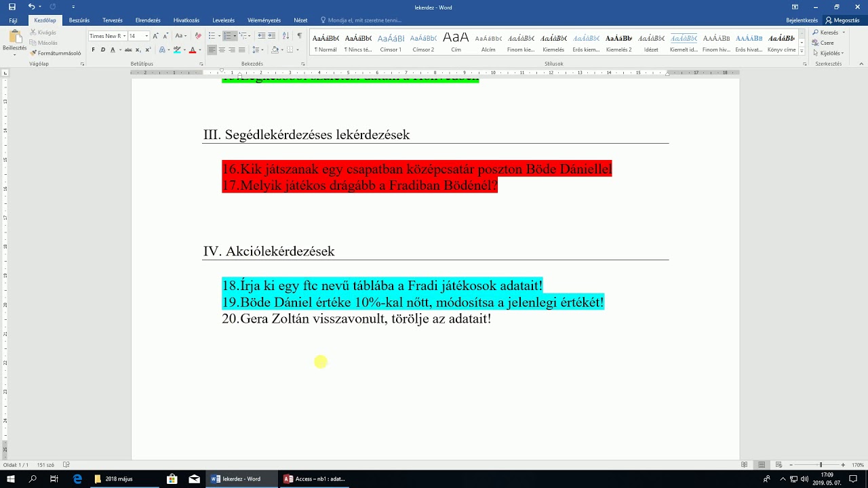Click the 'Mondja el, mit szeretne tenni' search box
The width and height of the screenshot is (868, 488).
[x=361, y=20]
